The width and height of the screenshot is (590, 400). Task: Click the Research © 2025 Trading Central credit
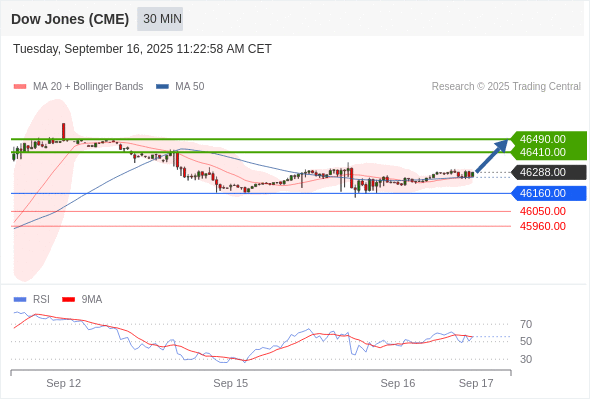[x=506, y=87]
